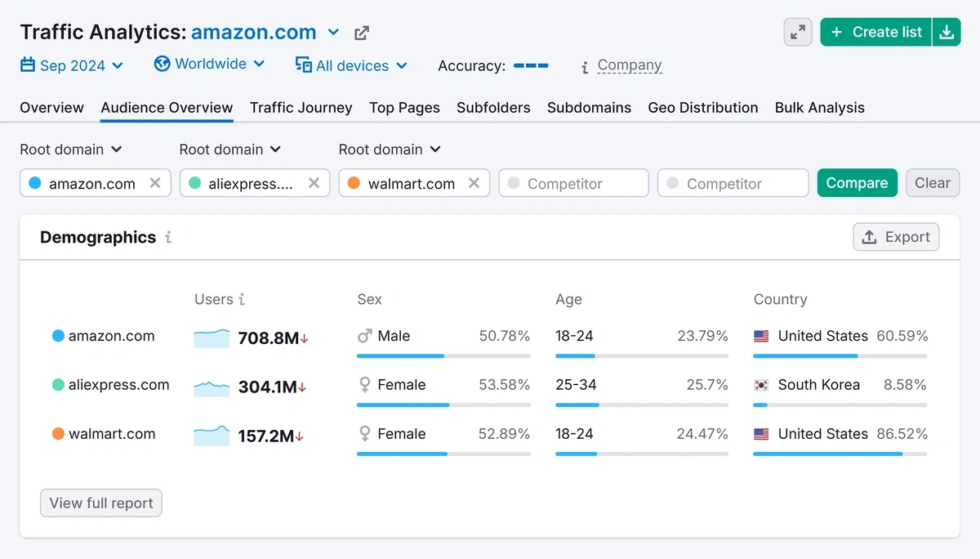
Task: Click the amazon.com domain input field
Action: point(96,183)
